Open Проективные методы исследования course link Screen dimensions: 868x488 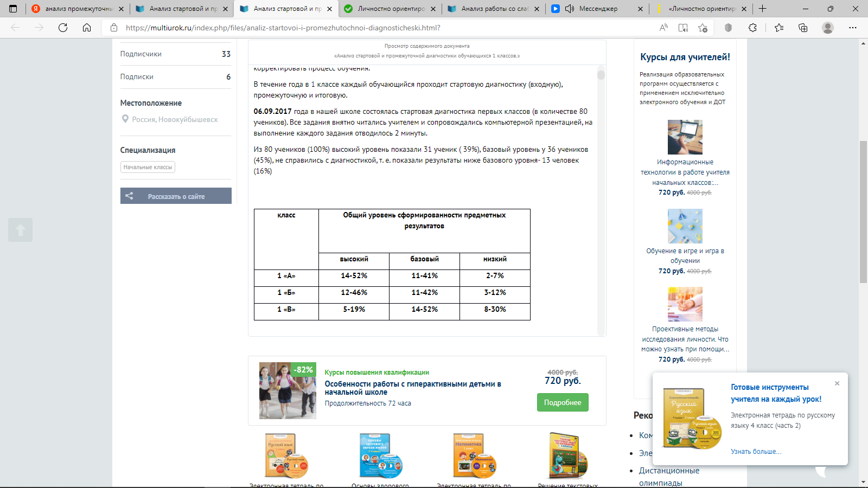pos(685,339)
